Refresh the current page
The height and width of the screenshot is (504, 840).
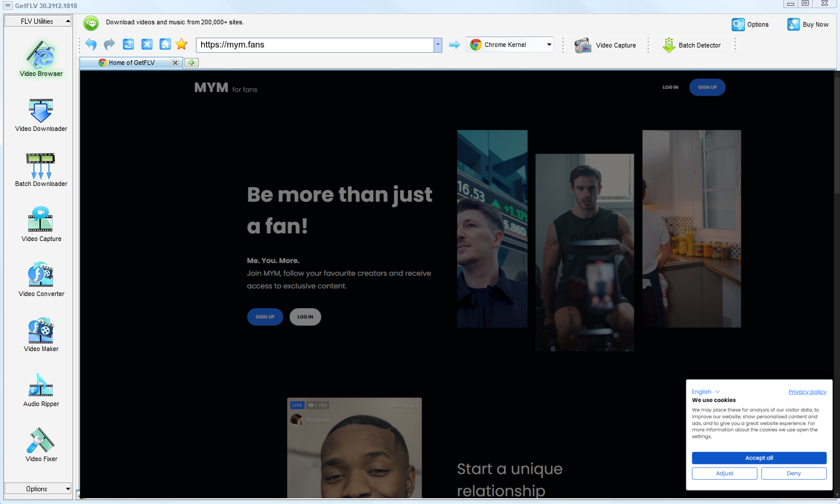click(x=128, y=45)
